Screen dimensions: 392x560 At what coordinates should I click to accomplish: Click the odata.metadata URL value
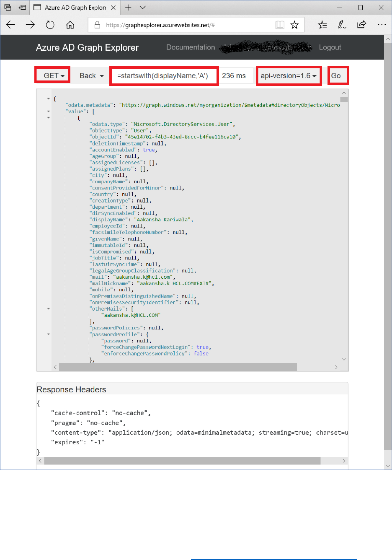pyautogui.click(x=230, y=105)
